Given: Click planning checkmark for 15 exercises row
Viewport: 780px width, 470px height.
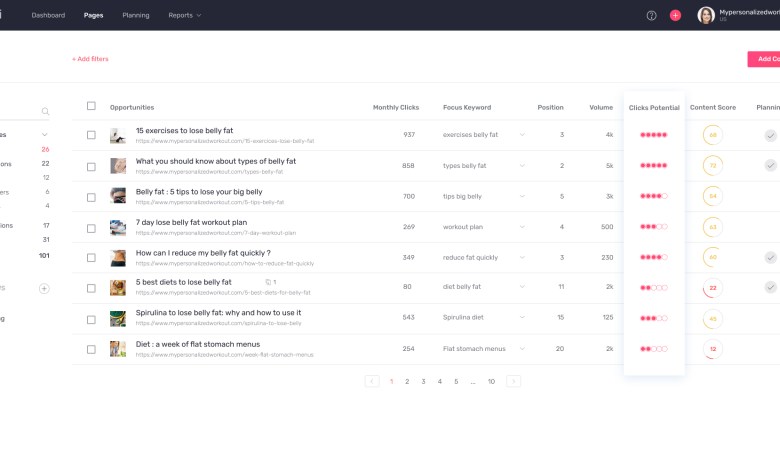Looking at the screenshot, I should click(x=770, y=135).
